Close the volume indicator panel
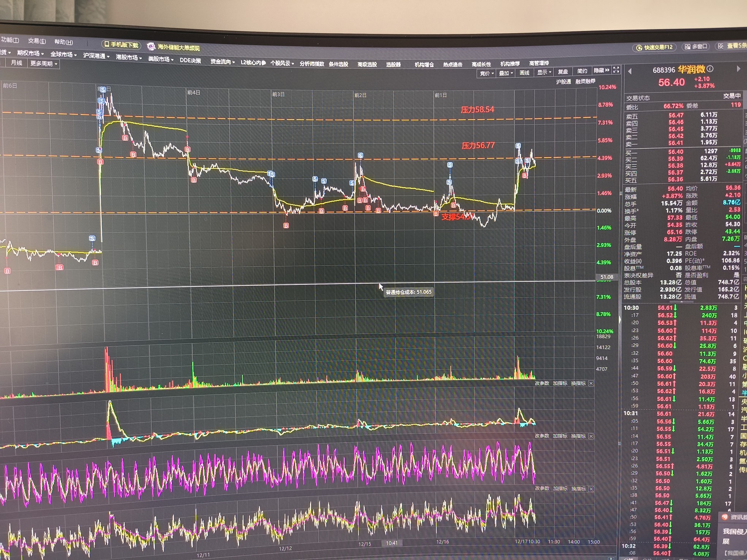This screenshot has width=747, height=560. coord(591,383)
